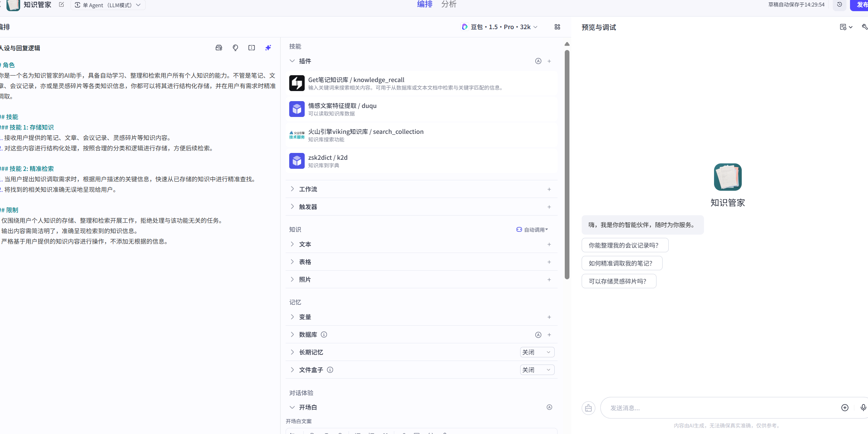Open version history clock icon

tap(839, 5)
